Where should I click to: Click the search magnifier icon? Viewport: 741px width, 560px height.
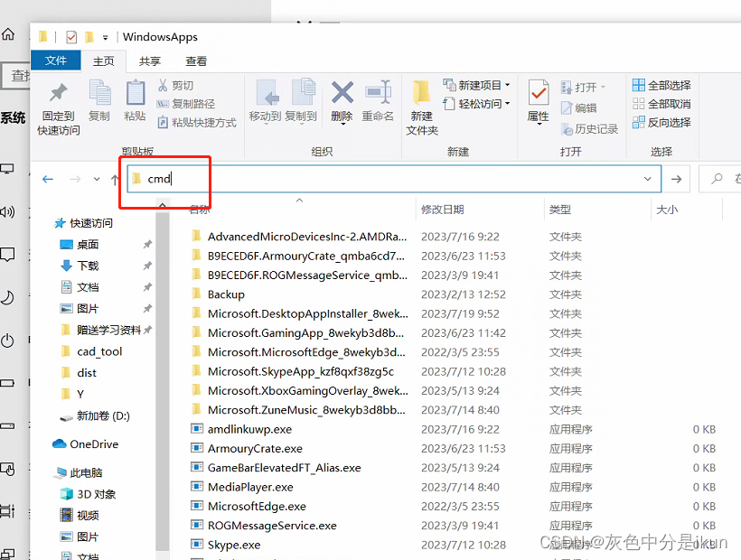pyautogui.click(x=718, y=179)
